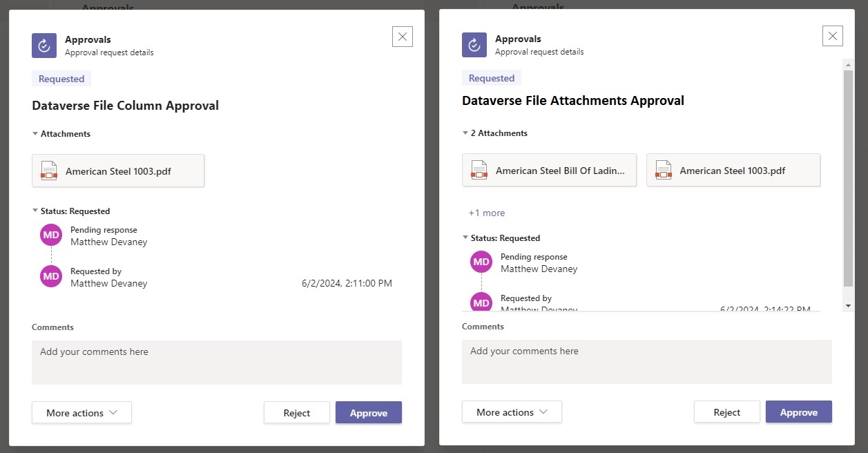This screenshot has height=453, width=868.
Task: Open American Steel Bill Of Lading attachment
Action: click(x=549, y=170)
